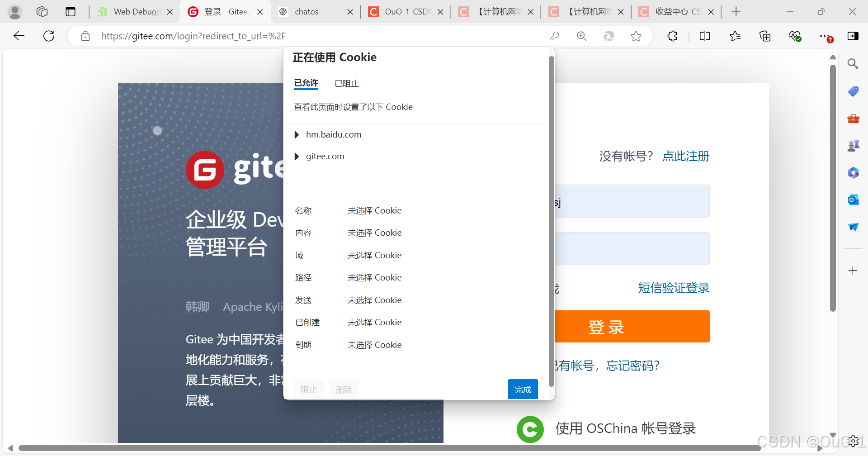Add page to favorites star
This screenshot has width=868, height=456.
636,36
